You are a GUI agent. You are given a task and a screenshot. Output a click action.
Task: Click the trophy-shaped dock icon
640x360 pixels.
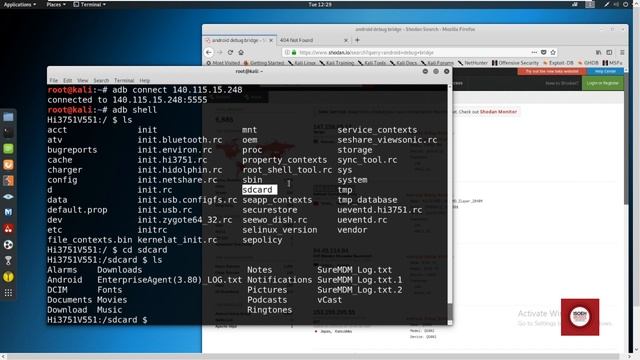point(8,260)
